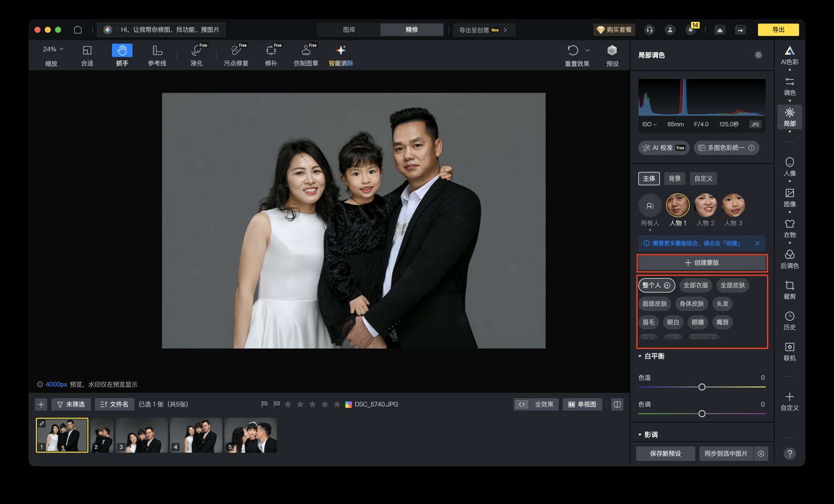Image resolution: width=834 pixels, height=504 pixels.
Task: Collapse the White Balance (白平衡) section
Action: (640, 357)
